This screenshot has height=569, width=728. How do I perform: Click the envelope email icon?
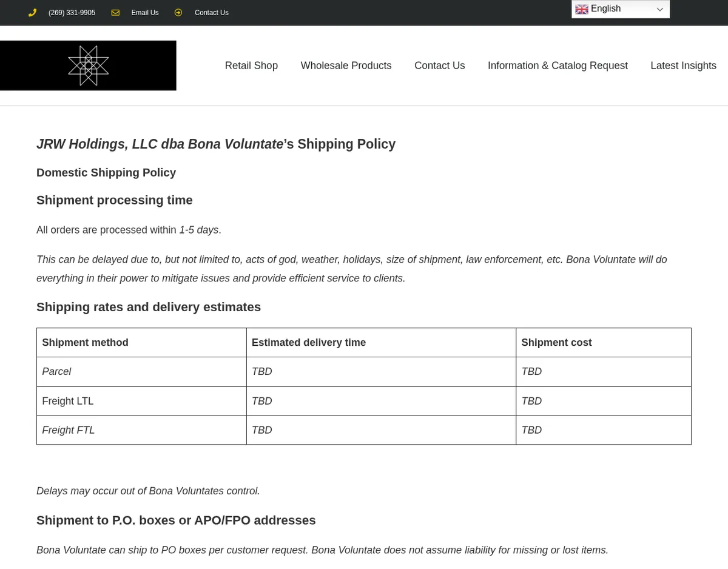tap(115, 13)
